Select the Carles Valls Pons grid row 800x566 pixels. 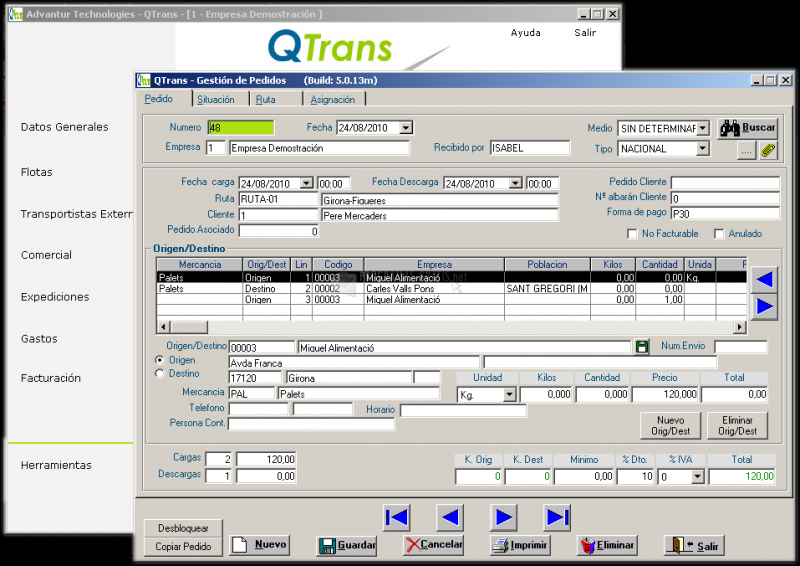[x=451, y=289]
